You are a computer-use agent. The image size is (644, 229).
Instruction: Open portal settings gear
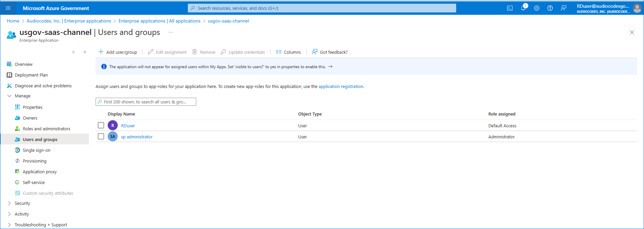tap(537, 8)
